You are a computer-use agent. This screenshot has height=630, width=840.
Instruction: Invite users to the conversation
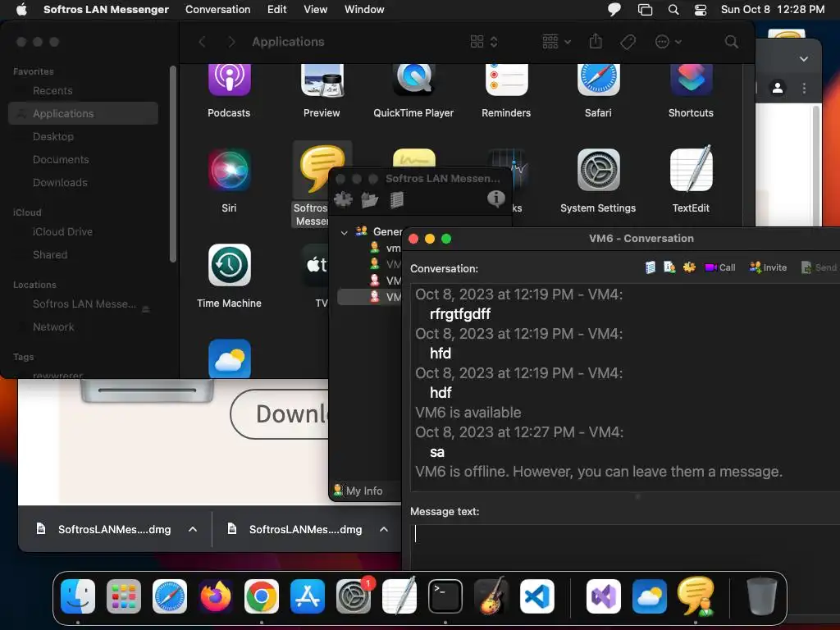click(768, 267)
